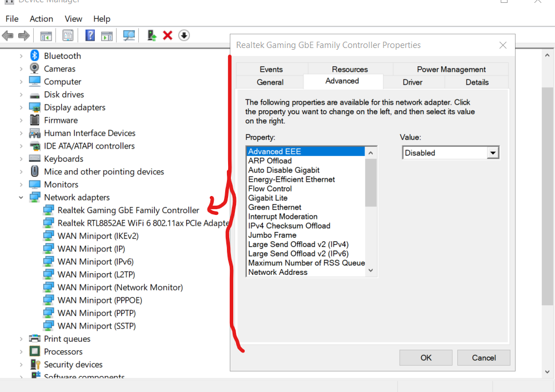Click the red X uninstall device icon
The width and height of the screenshot is (555, 392).
[x=167, y=35]
